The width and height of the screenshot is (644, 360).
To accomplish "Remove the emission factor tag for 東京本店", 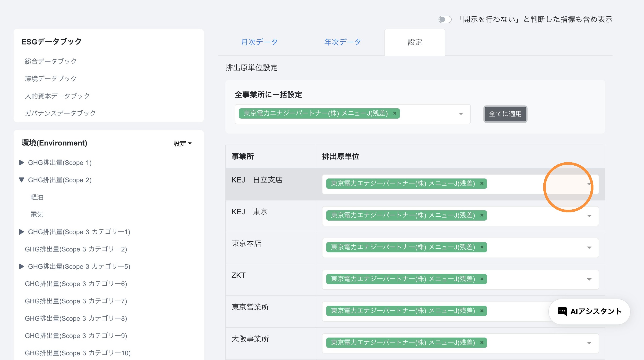I will (x=482, y=247).
